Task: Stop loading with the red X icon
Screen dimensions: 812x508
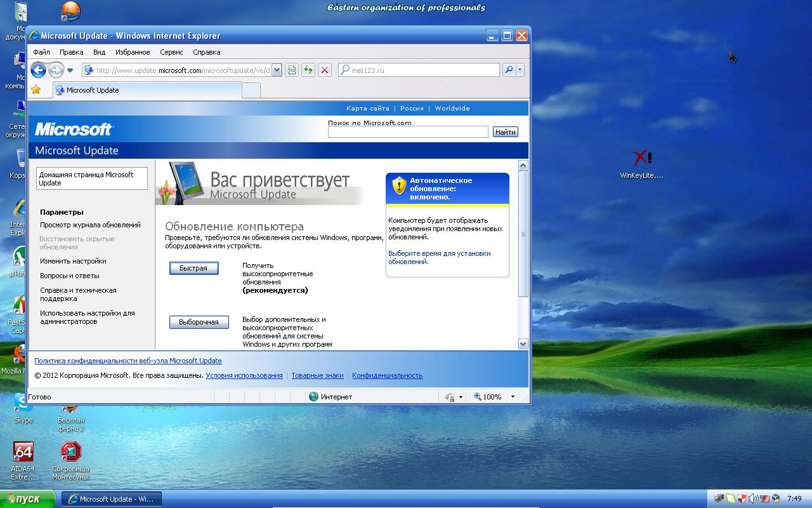Action: pos(325,70)
